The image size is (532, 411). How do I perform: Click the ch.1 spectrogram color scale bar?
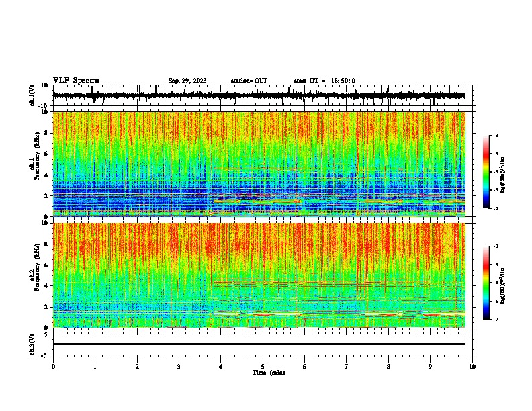click(486, 172)
